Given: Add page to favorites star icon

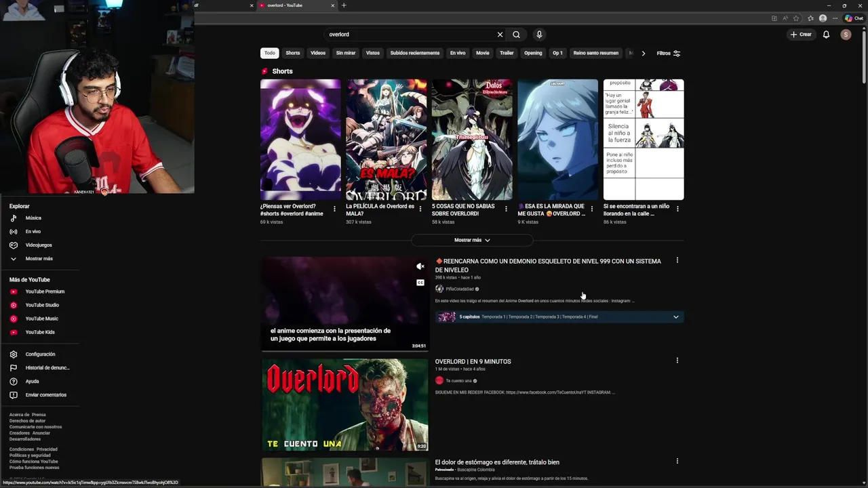Looking at the screenshot, I should click(796, 18).
